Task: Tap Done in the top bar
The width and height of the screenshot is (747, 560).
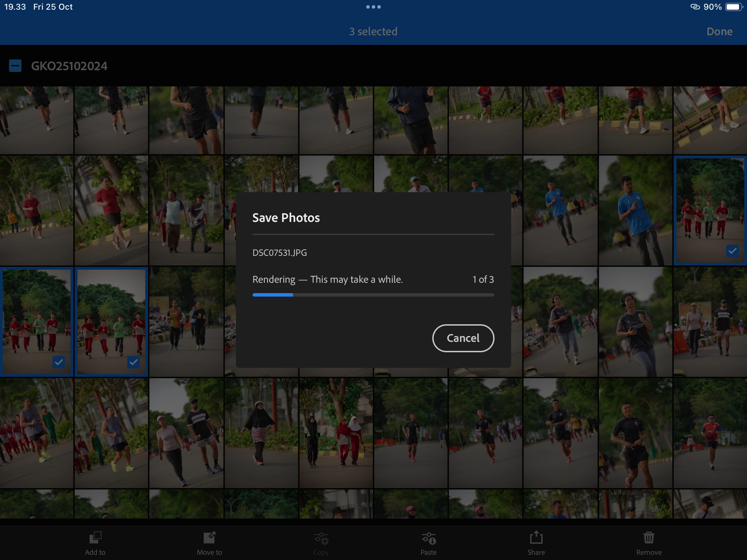Action: 719,31
